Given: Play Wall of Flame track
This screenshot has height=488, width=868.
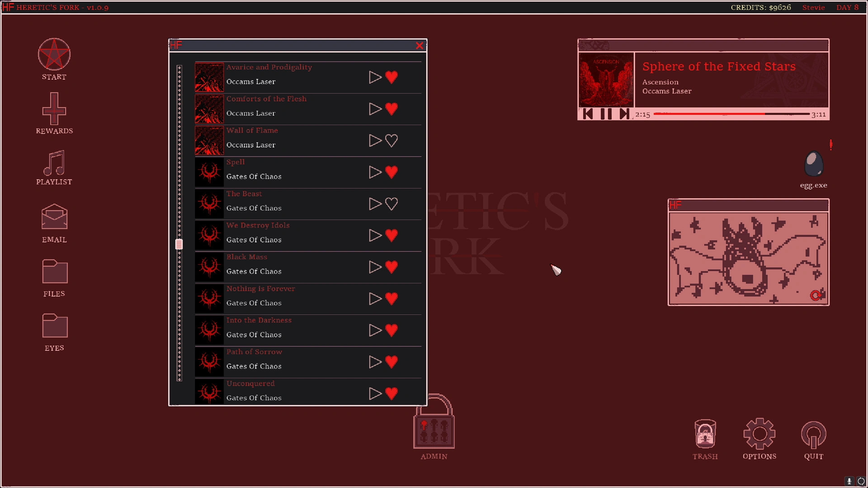Looking at the screenshot, I should (374, 141).
